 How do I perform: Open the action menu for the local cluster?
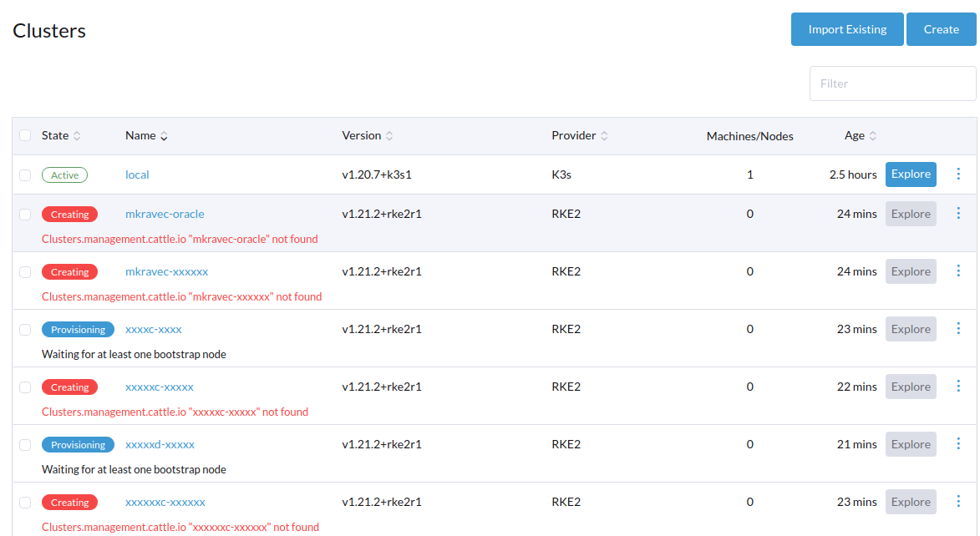point(958,174)
